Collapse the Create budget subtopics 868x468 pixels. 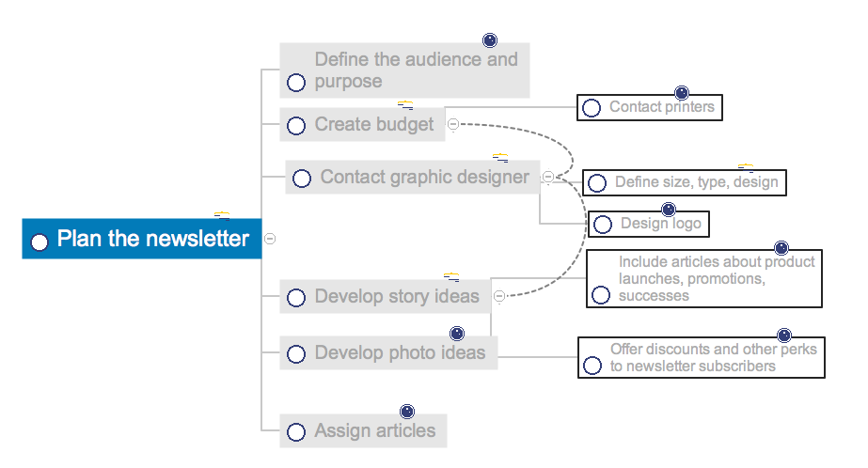tap(453, 124)
